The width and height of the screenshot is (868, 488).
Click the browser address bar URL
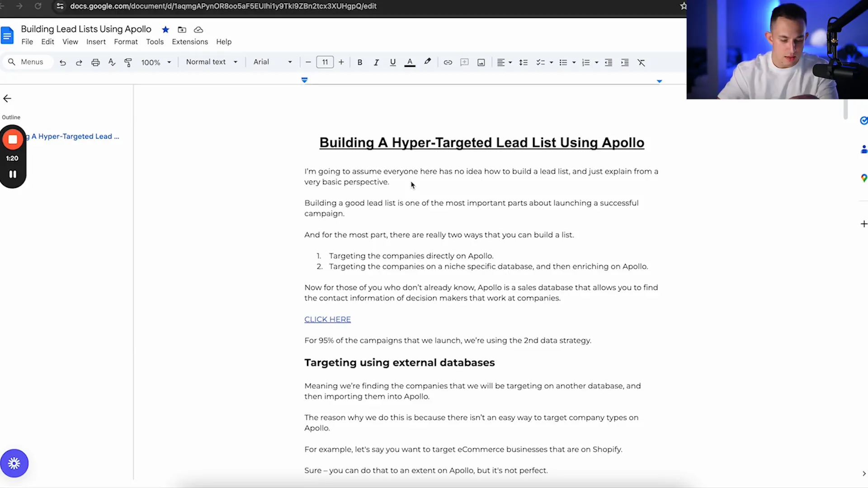click(223, 6)
